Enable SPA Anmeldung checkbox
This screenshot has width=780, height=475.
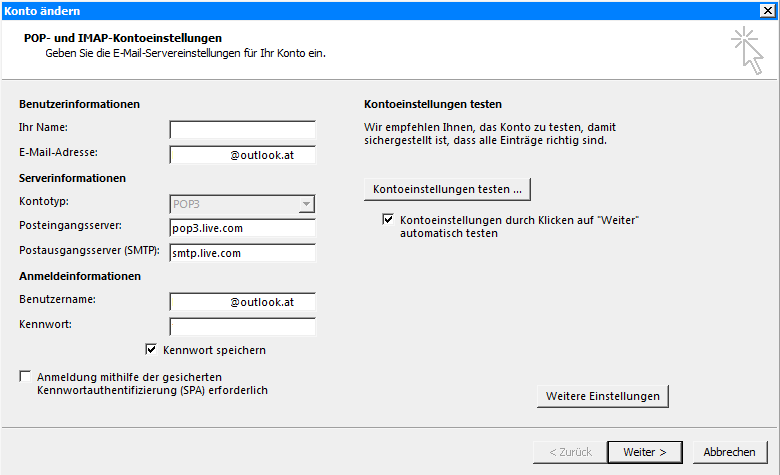[25, 377]
